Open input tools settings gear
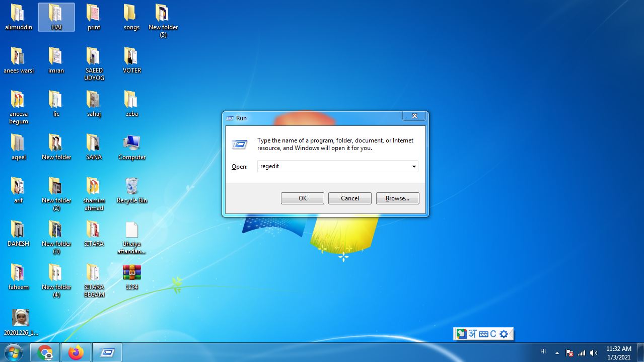 pyautogui.click(x=504, y=334)
